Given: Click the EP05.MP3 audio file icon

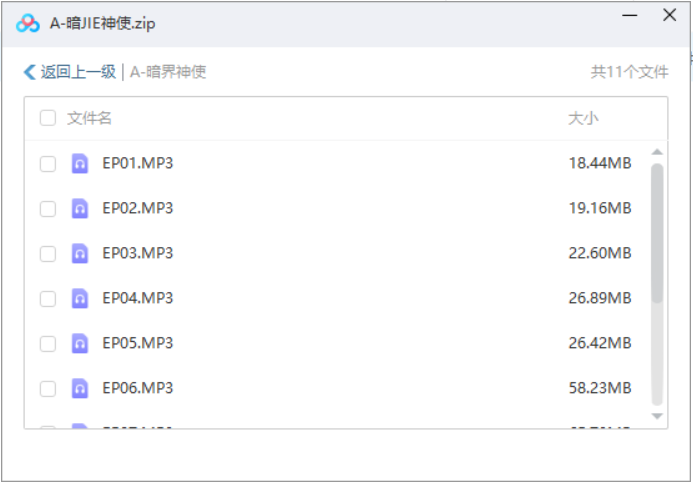Looking at the screenshot, I should [x=80, y=343].
